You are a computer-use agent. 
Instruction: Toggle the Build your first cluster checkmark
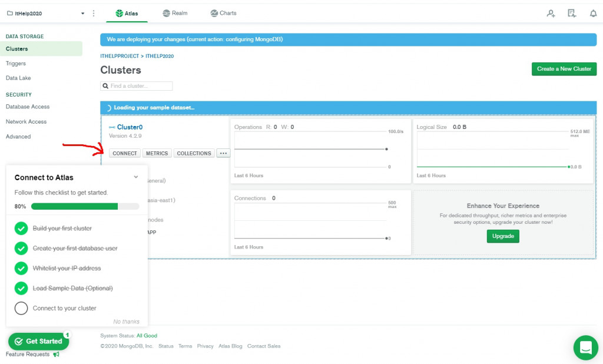click(21, 229)
